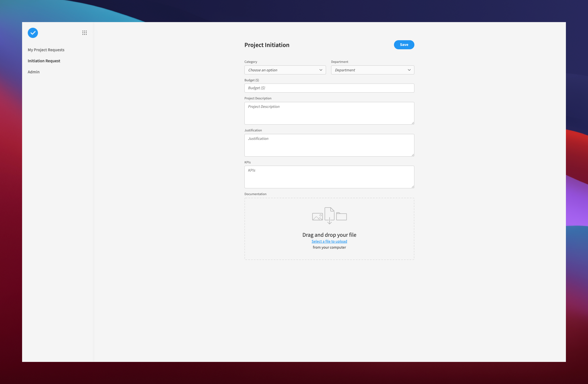
Task: Click the Project Description text area
Action: point(329,113)
